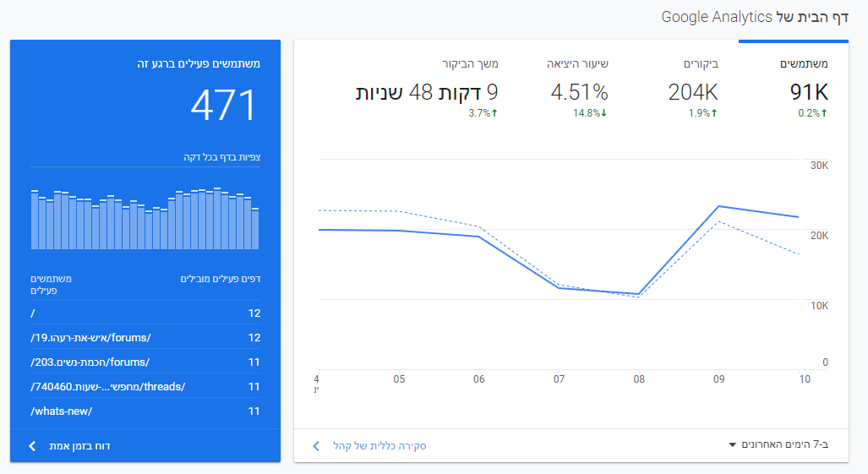
Task: Click the 06 date label on the chart axis
Action: 479,379
